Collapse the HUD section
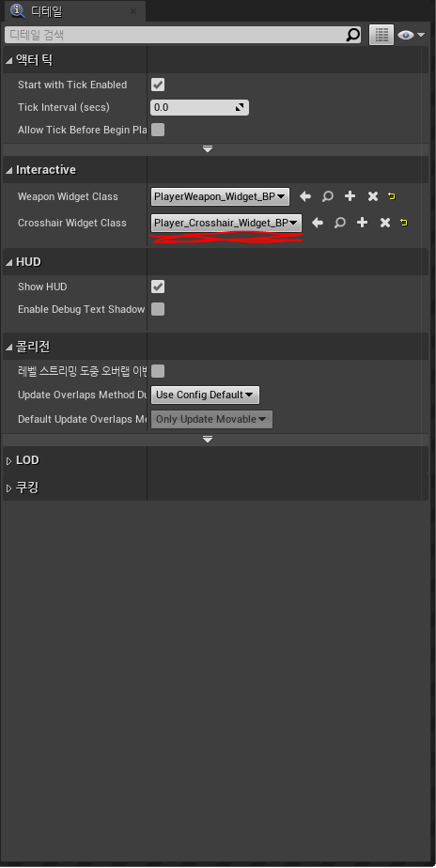436x868 pixels. click(8, 262)
